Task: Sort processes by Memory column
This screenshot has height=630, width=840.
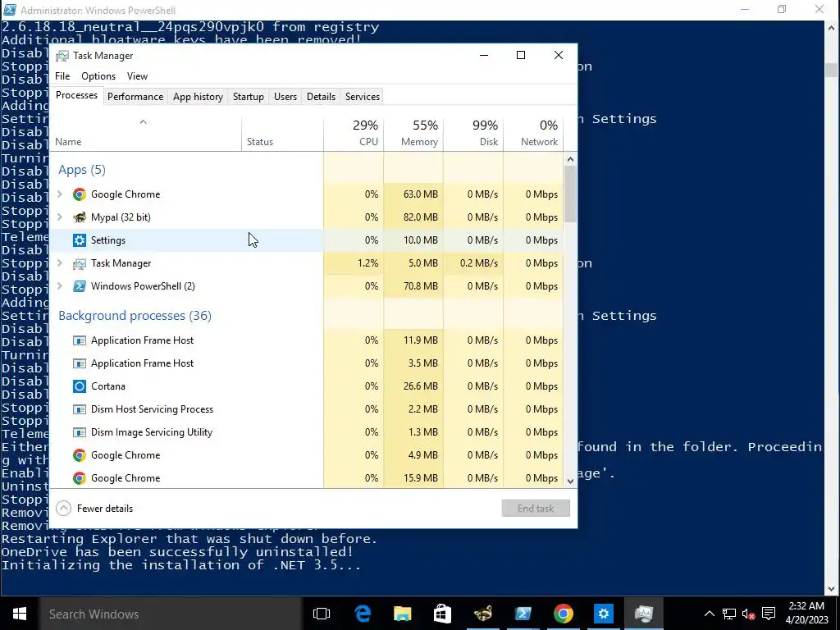Action: click(x=413, y=133)
